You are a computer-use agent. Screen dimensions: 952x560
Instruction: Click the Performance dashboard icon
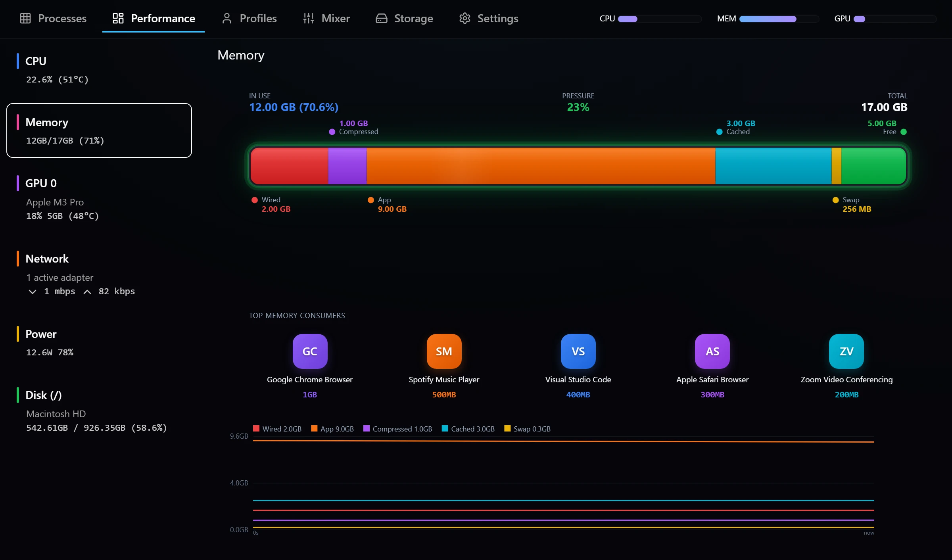pyautogui.click(x=118, y=18)
